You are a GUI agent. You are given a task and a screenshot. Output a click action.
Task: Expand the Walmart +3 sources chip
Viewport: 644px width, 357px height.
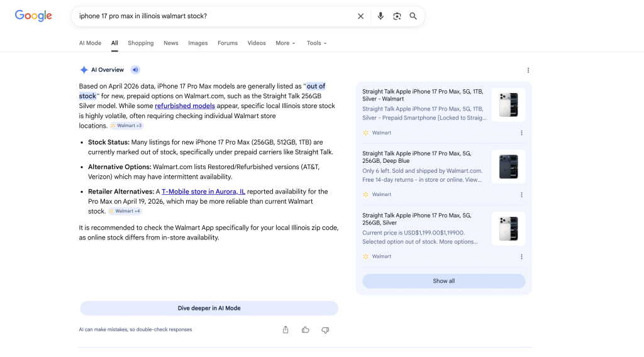click(126, 126)
